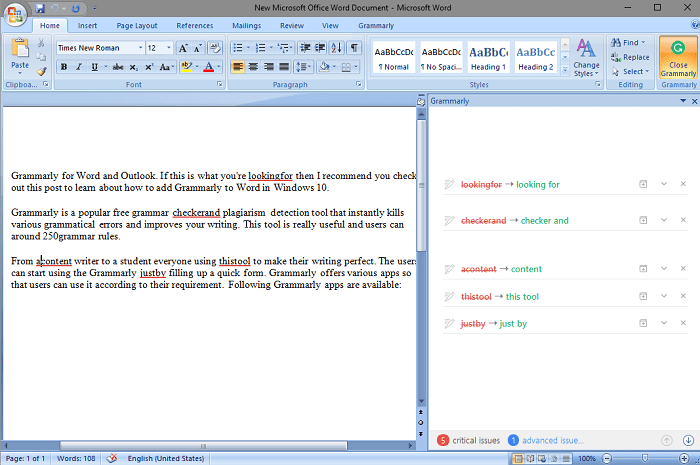Accept correction 'looking for'
700x465 pixels.
pos(538,184)
